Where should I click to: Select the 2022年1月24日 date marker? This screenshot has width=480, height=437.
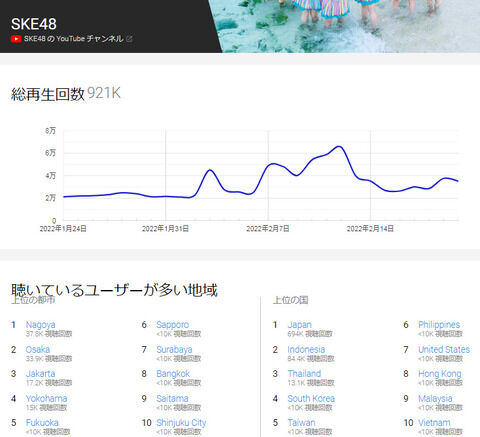coord(63,229)
